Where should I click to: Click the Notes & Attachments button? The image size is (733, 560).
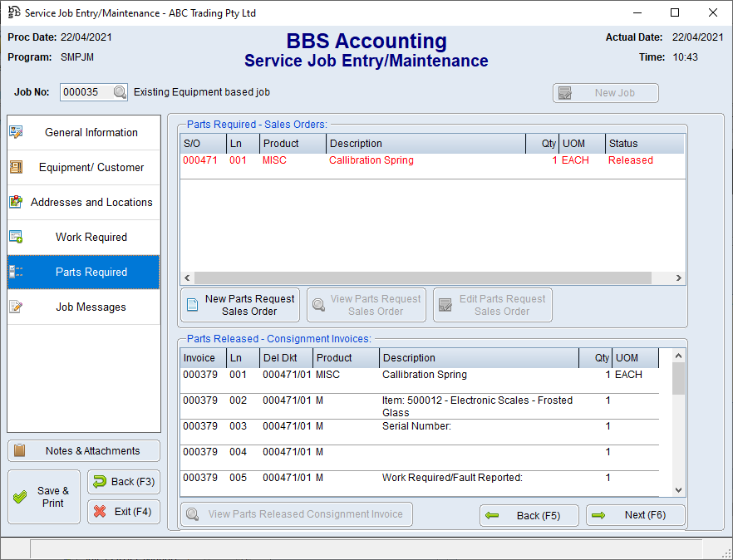coord(84,451)
